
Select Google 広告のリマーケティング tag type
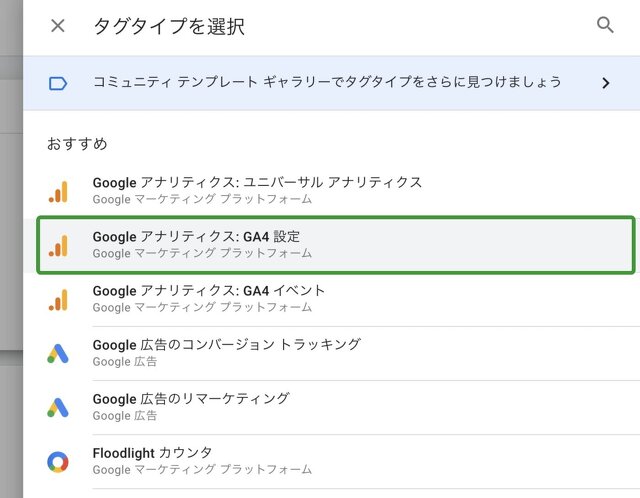click(190, 399)
